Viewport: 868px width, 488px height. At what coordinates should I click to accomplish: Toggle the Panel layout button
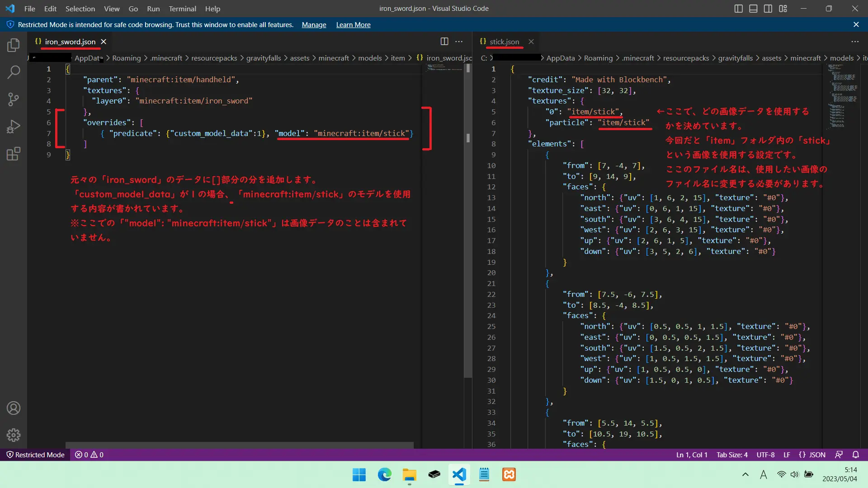(x=753, y=9)
